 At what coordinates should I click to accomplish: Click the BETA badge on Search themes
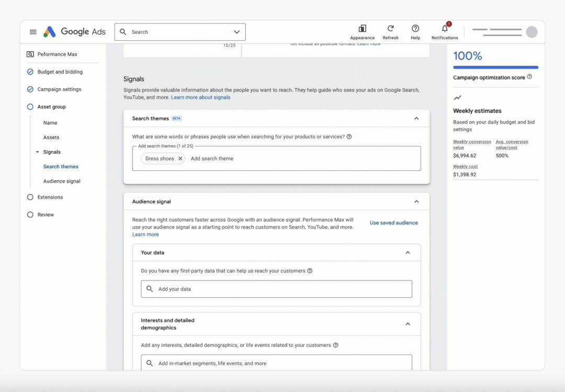click(177, 119)
